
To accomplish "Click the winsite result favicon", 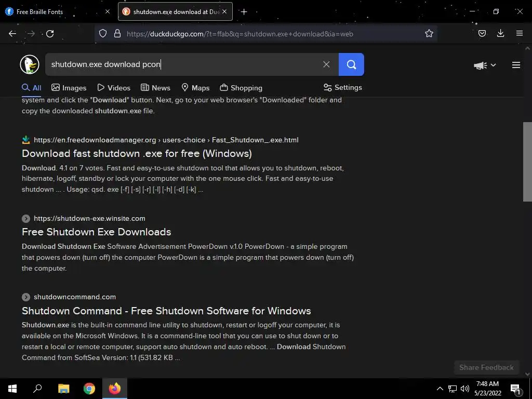I will coord(26,219).
